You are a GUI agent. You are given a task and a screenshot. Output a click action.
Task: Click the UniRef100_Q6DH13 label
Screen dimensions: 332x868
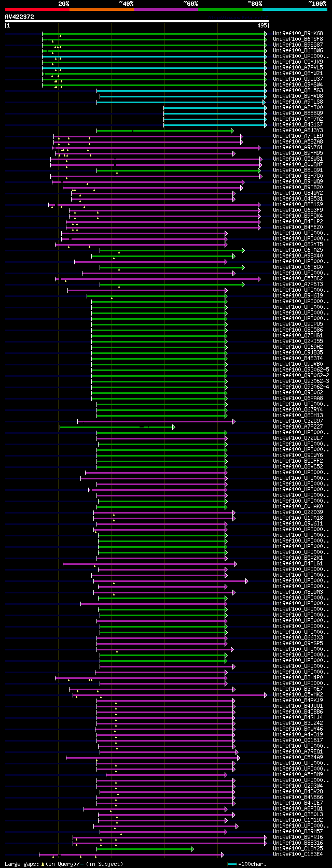tap(298, 416)
